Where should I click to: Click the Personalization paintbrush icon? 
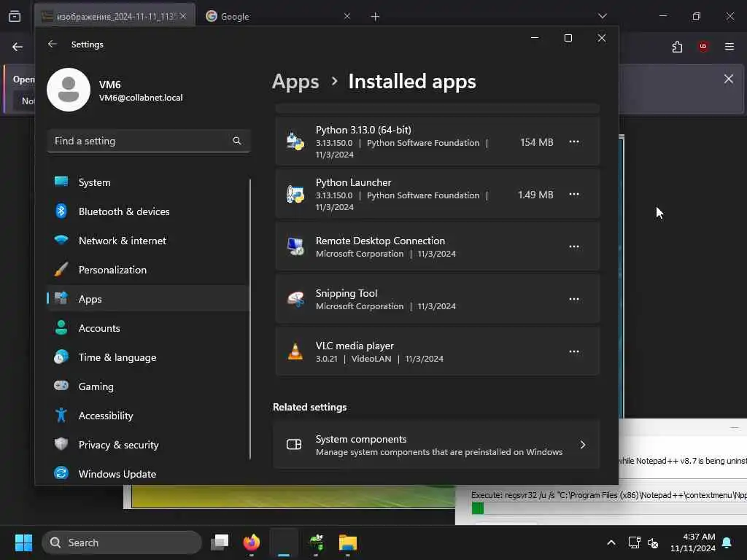[x=61, y=270]
